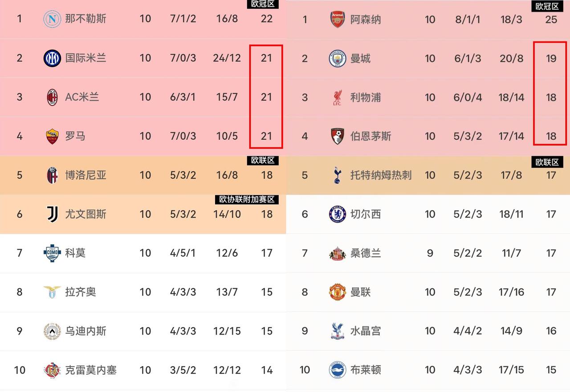The image size is (570, 392).
Task: Click Arsenal's 25 points value
Action: click(551, 20)
